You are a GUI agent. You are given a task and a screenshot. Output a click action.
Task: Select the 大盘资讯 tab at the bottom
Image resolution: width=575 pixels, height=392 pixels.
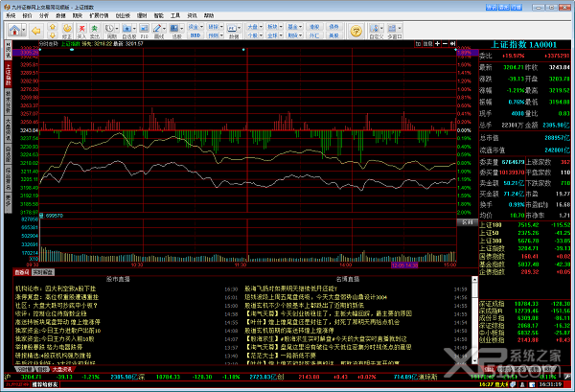[x=61, y=369]
